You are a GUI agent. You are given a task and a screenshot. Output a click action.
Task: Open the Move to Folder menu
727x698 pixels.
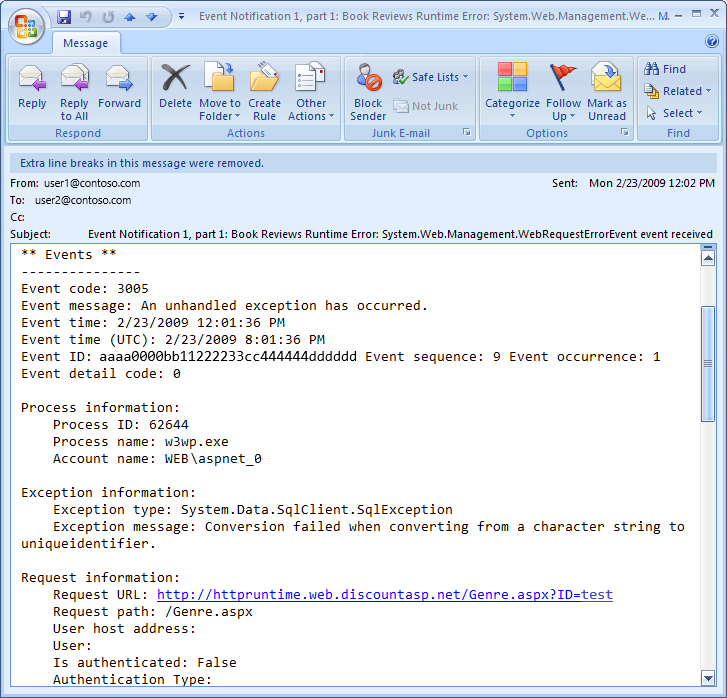point(220,92)
